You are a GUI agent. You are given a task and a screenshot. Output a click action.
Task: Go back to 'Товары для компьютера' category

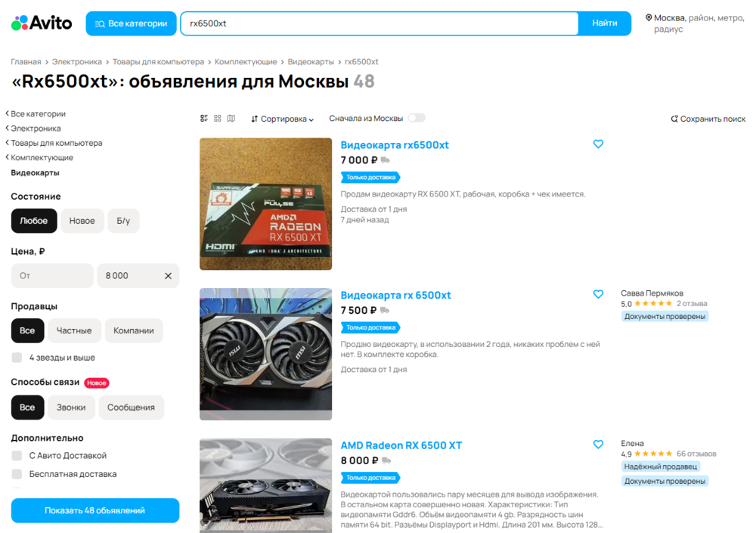point(56,143)
